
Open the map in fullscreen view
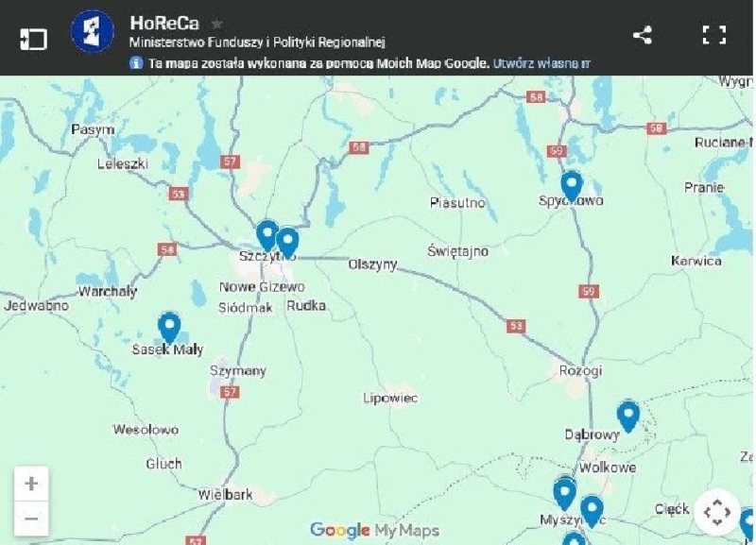[x=714, y=35]
